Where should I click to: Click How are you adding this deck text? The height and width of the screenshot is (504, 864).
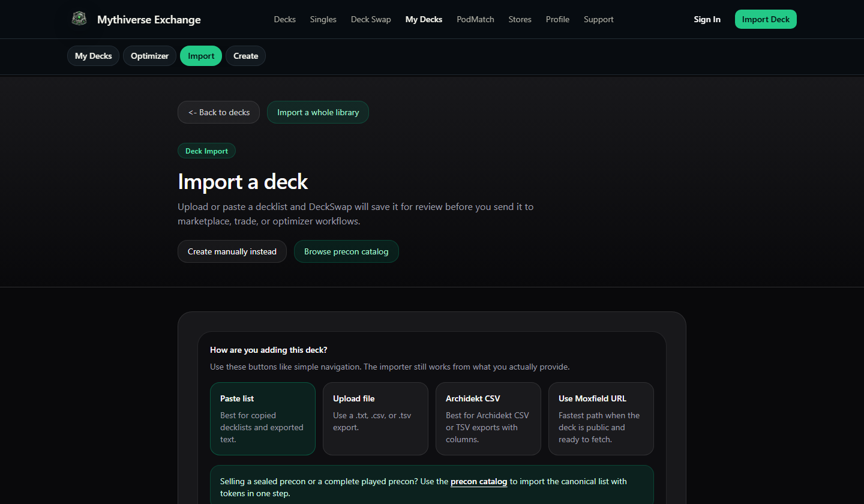tap(269, 350)
